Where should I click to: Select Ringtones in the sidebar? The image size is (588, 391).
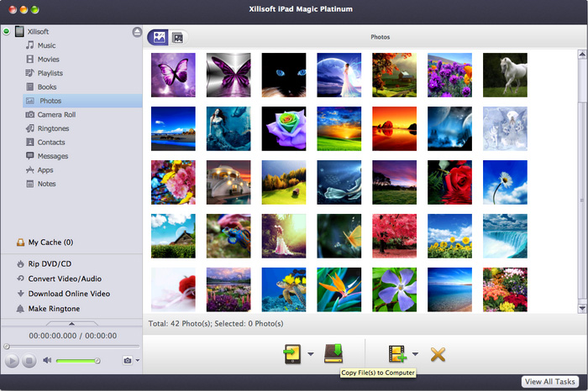click(x=54, y=128)
